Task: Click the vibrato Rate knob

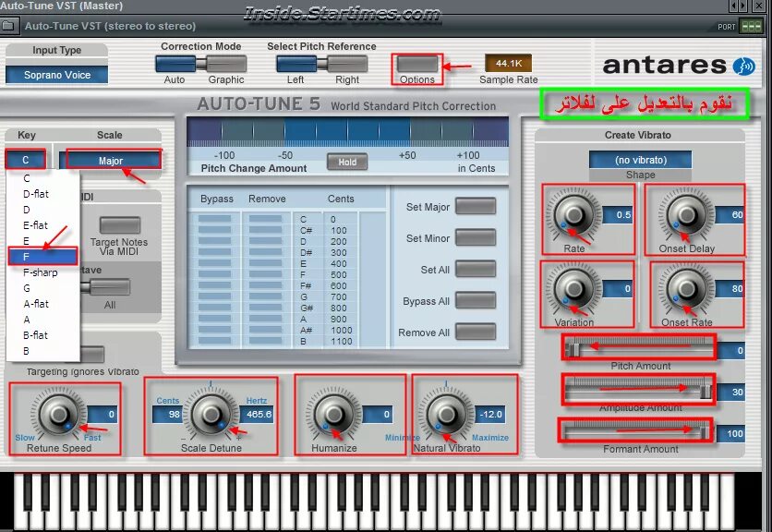Action: 574,215
